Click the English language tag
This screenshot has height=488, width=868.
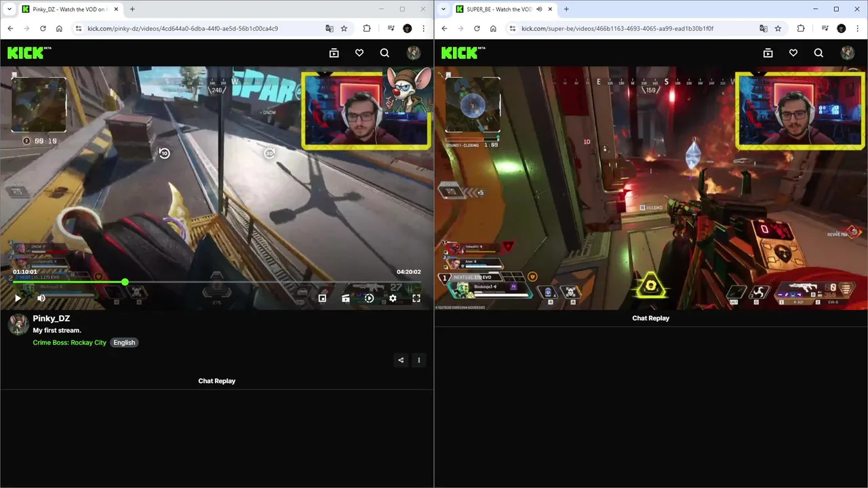tap(124, 342)
